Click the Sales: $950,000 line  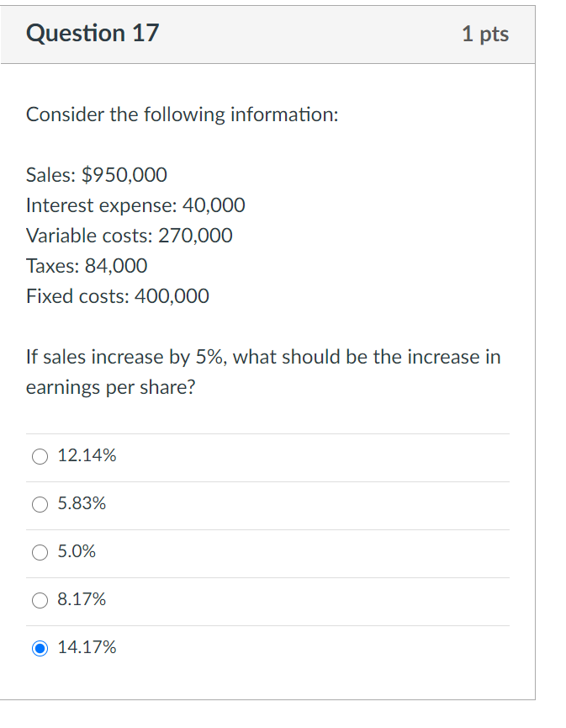pos(96,175)
